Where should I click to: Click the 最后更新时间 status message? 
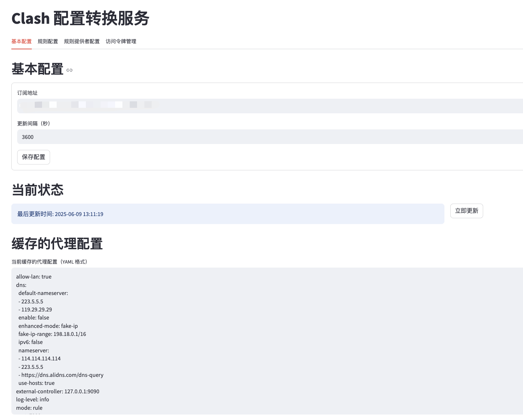coord(228,214)
